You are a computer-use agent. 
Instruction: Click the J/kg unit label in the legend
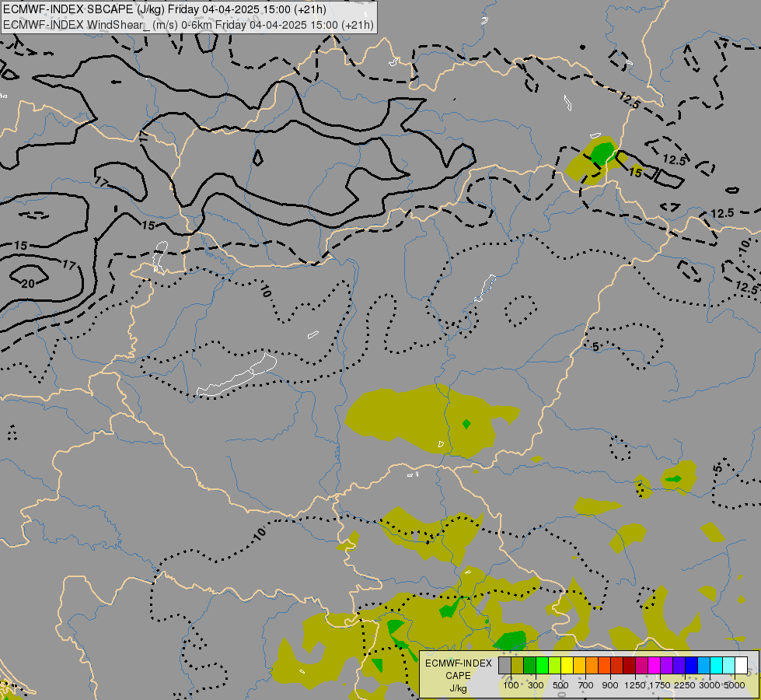pos(458,688)
